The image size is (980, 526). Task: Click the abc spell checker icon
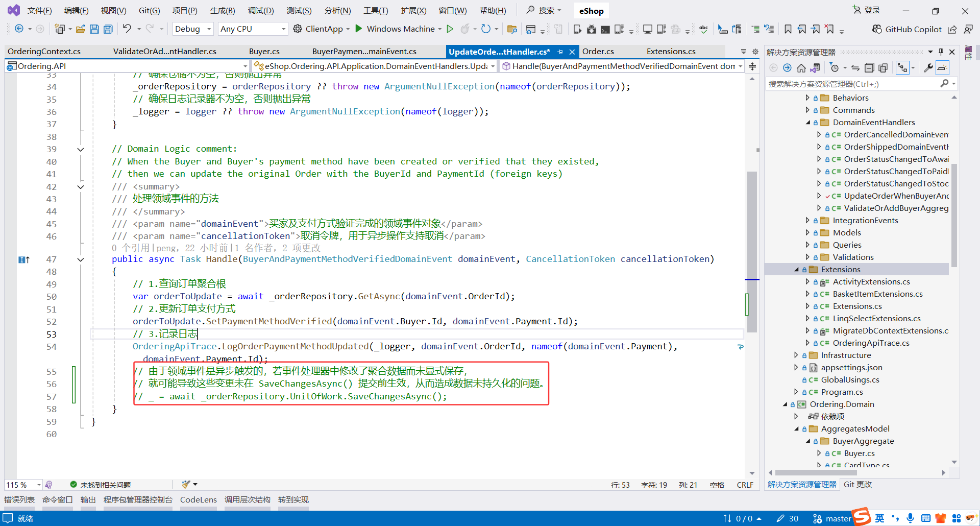(703, 29)
